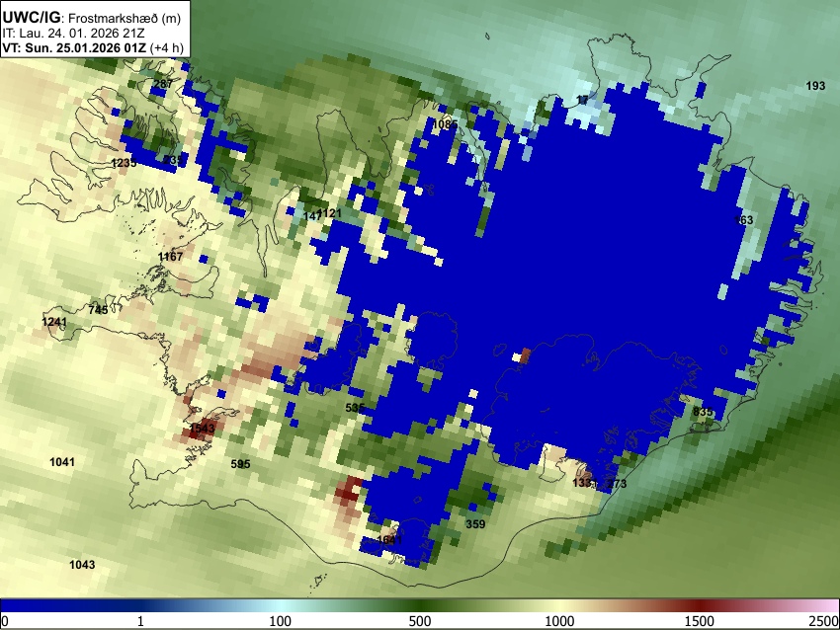
Task: Click the legend tick label 0
Action: [5, 621]
